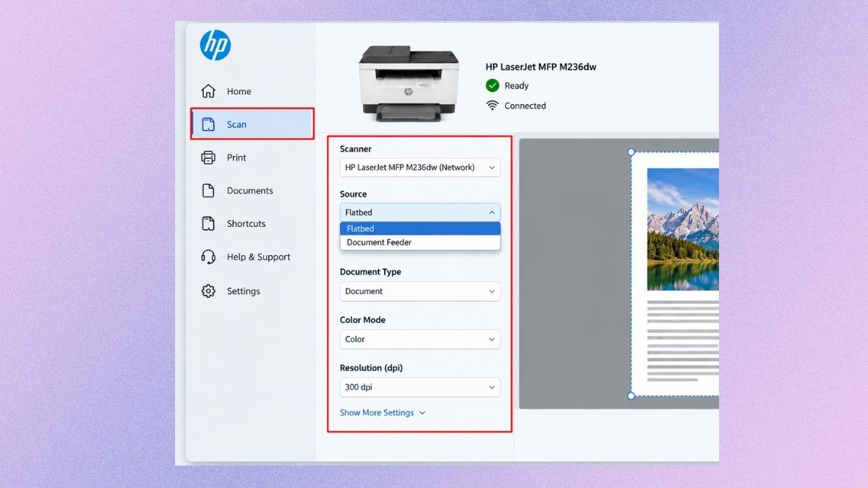
Task: Open the Color Mode dropdown
Action: 420,339
